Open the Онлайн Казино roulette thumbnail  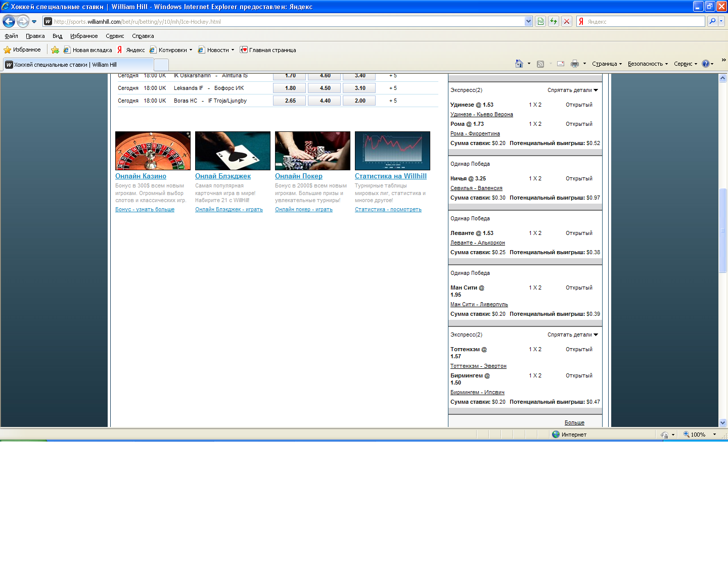(x=153, y=151)
